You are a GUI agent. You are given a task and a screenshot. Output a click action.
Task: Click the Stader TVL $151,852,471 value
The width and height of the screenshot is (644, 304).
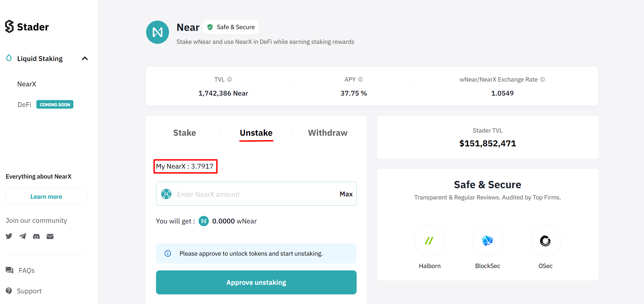click(x=488, y=143)
